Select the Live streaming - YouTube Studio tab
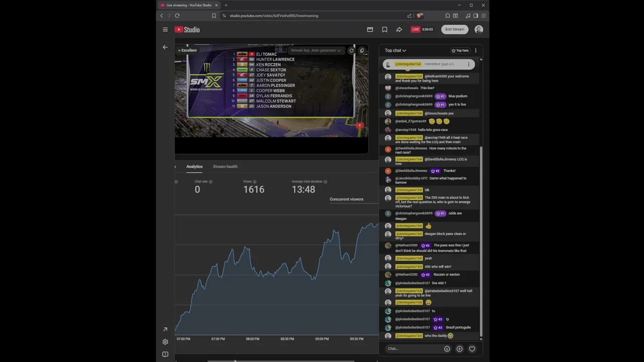The width and height of the screenshot is (644, 362). tap(189, 5)
